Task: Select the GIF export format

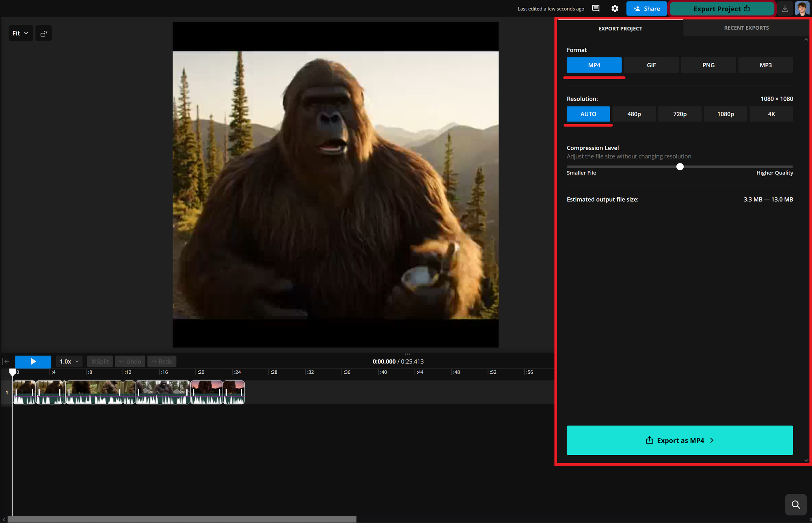Action: (651, 65)
